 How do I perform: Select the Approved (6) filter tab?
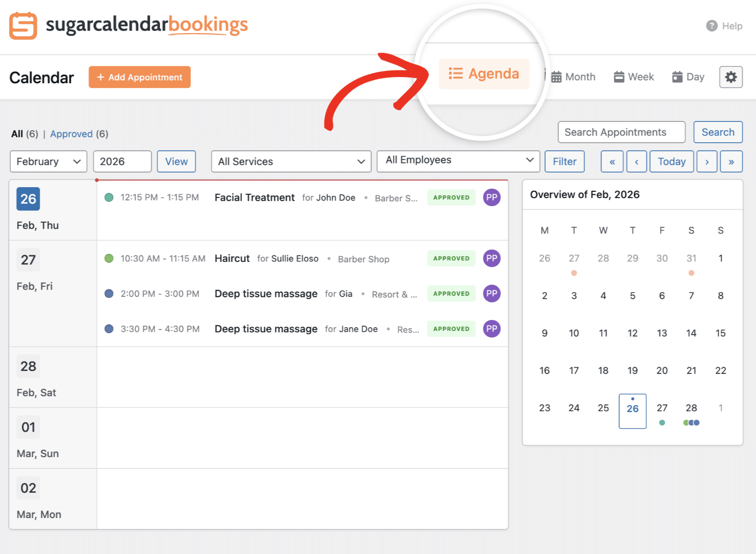72,134
